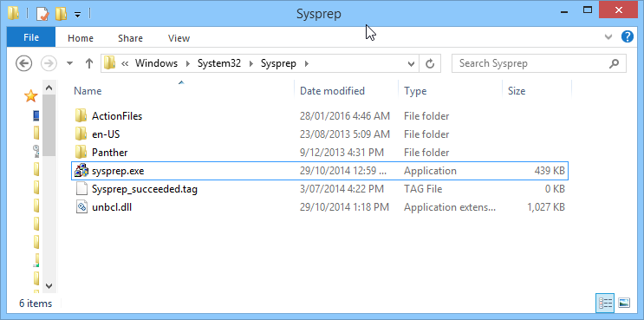This screenshot has height=320, width=644.
Task: Click the en-US folder name
Action: (106, 134)
